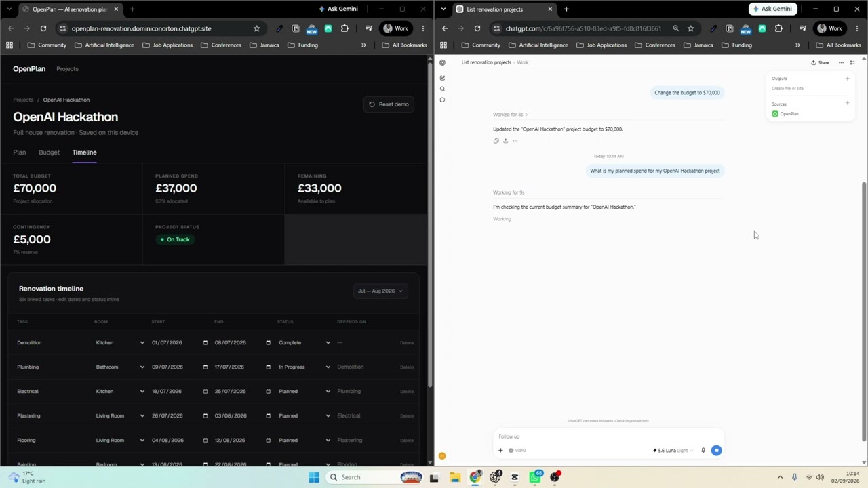Click the Share button in ChatGPT

(x=820, y=62)
